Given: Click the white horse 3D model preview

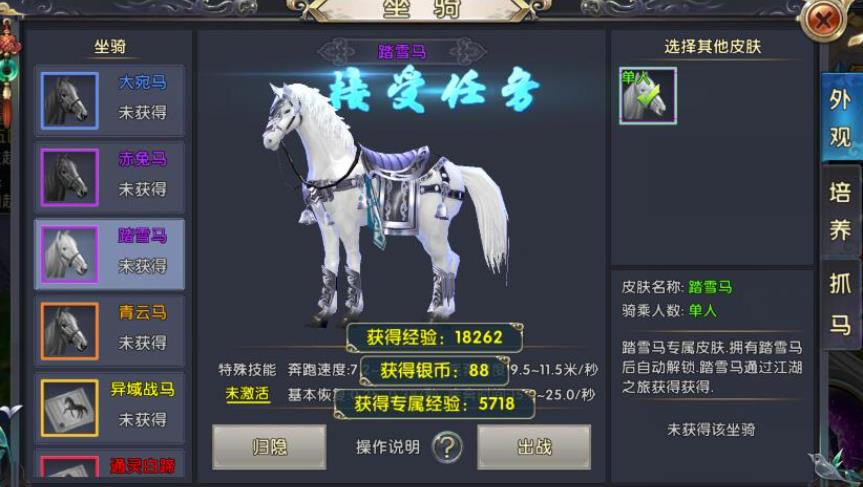Looking at the screenshot, I should tap(385, 204).
